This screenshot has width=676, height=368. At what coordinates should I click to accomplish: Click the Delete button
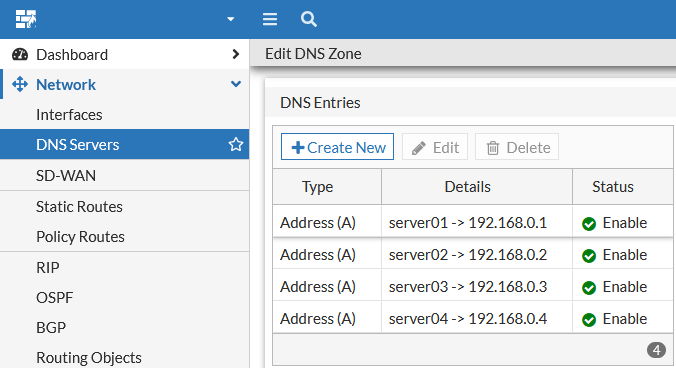[x=517, y=147]
